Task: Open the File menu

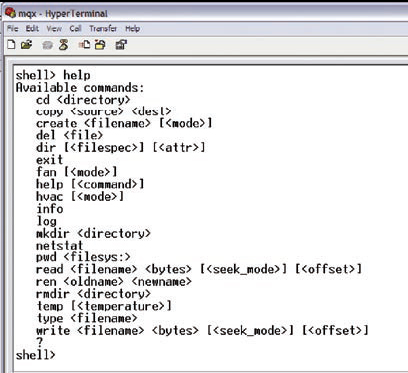Action: [13, 29]
